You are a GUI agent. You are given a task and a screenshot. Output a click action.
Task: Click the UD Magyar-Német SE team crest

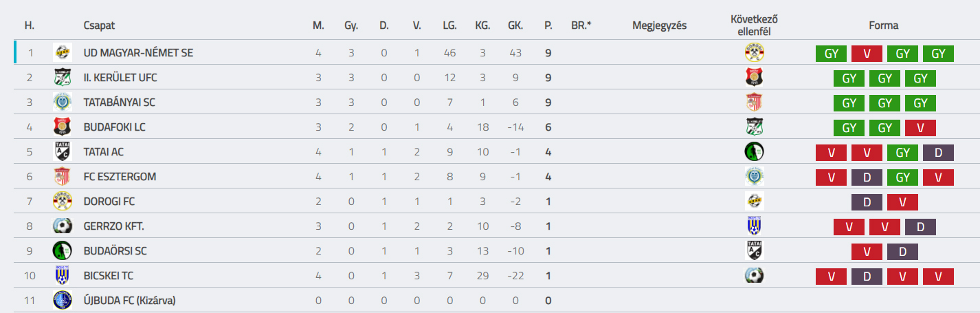pyautogui.click(x=63, y=52)
